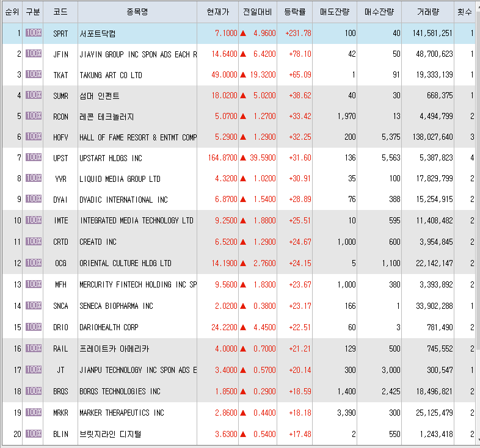Screen dimensions: 480x448
Task: Select DYADIC INTERNATIONAL INC
Action: (x=124, y=200)
